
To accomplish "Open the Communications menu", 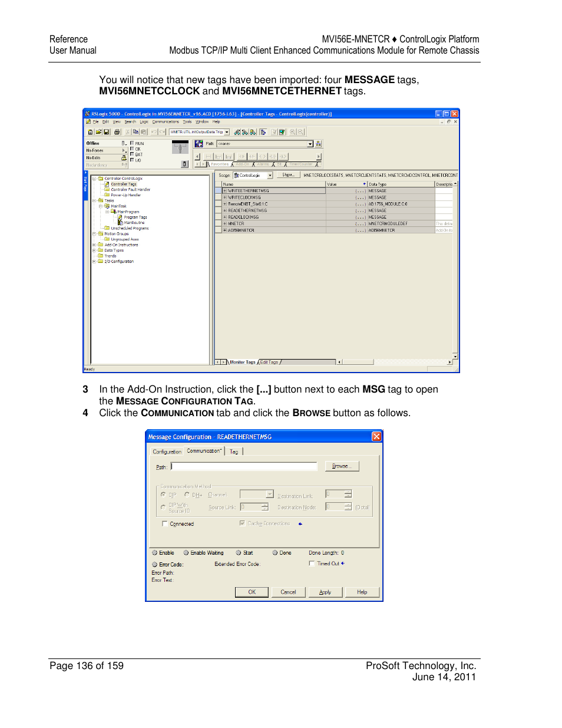I will click(166, 122).
